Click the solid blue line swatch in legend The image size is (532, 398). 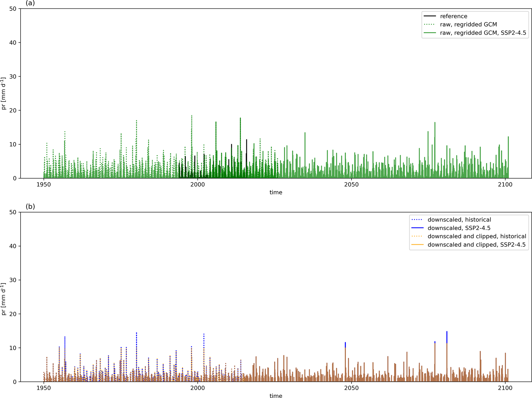[417, 228]
